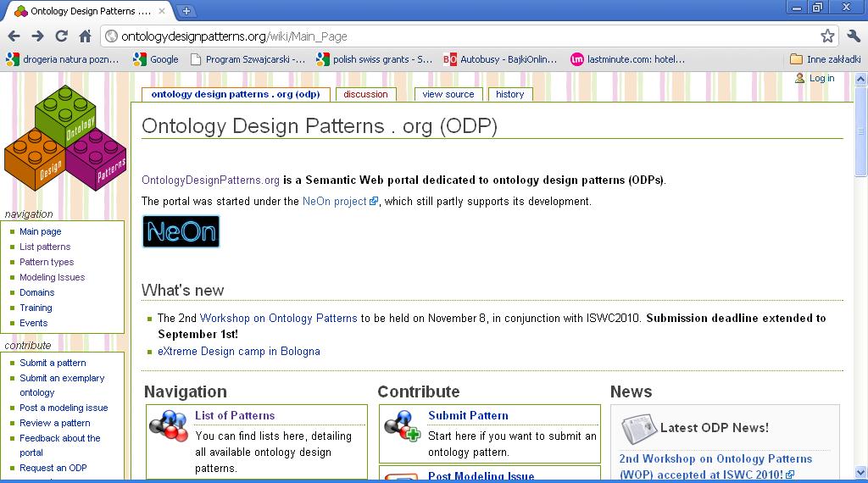This screenshot has width=868, height=483.
Task: Open 'Training' in the sidebar
Action: (x=36, y=308)
